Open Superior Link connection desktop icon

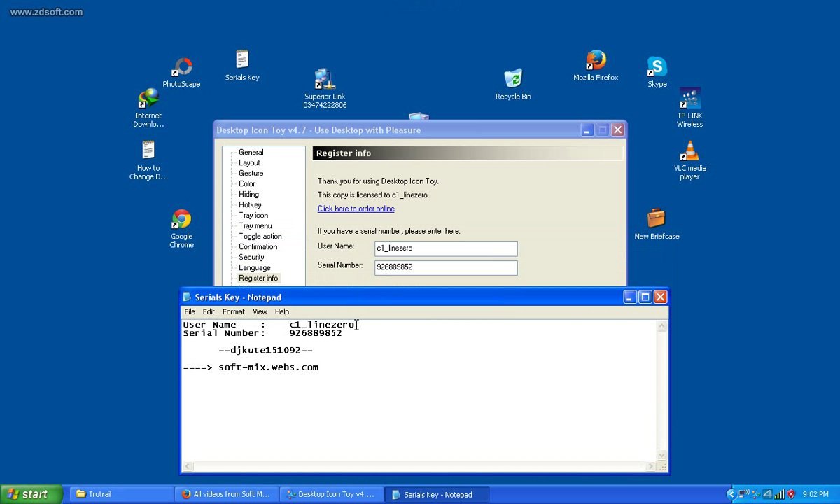[x=325, y=88]
